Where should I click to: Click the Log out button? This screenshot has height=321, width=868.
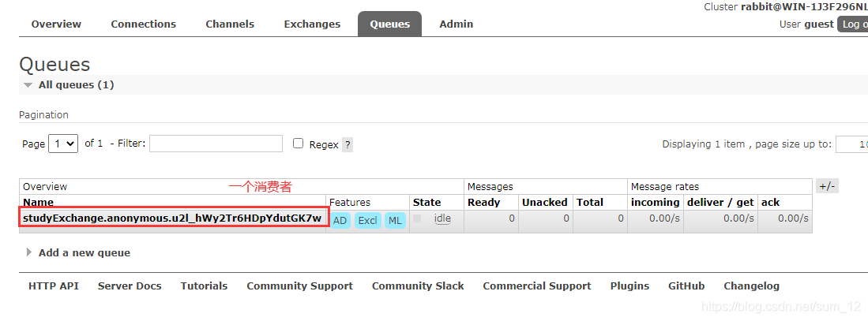pos(852,24)
